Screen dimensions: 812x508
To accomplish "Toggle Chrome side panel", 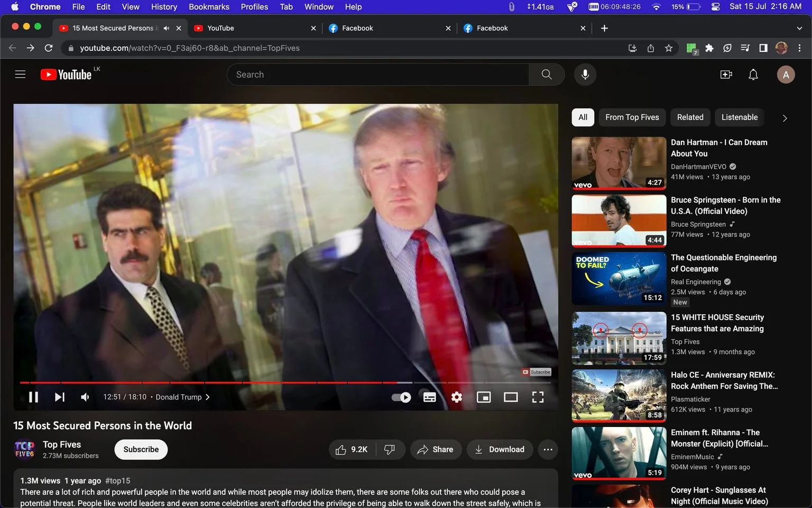I will coord(763,48).
